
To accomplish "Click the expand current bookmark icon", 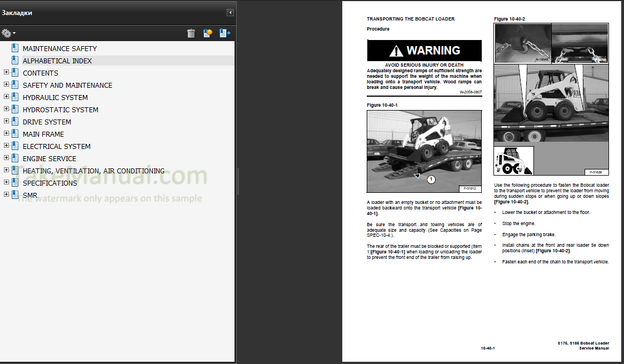I will [224, 33].
